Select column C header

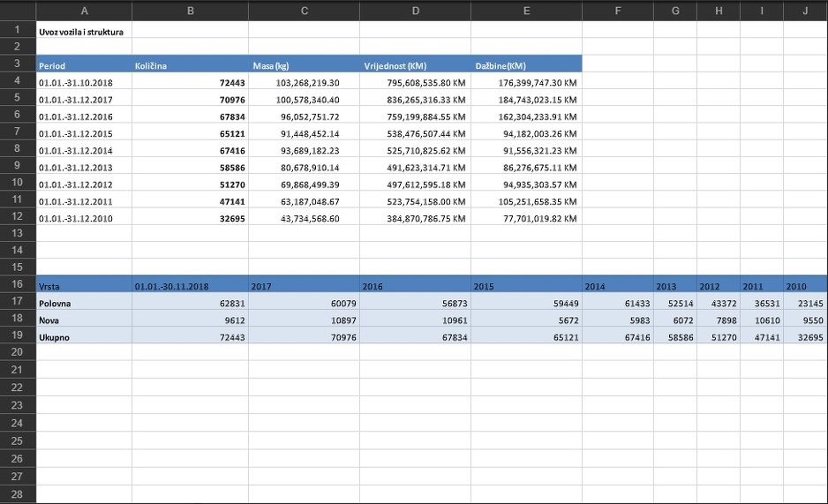click(x=304, y=11)
